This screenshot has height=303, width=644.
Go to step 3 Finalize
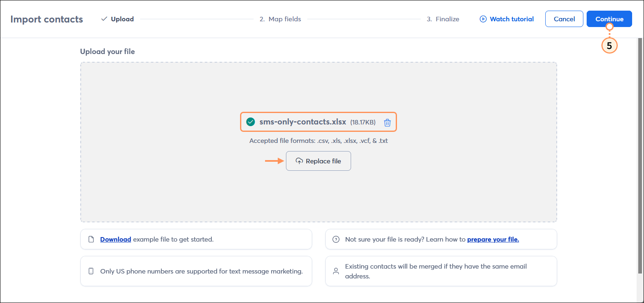pos(443,19)
